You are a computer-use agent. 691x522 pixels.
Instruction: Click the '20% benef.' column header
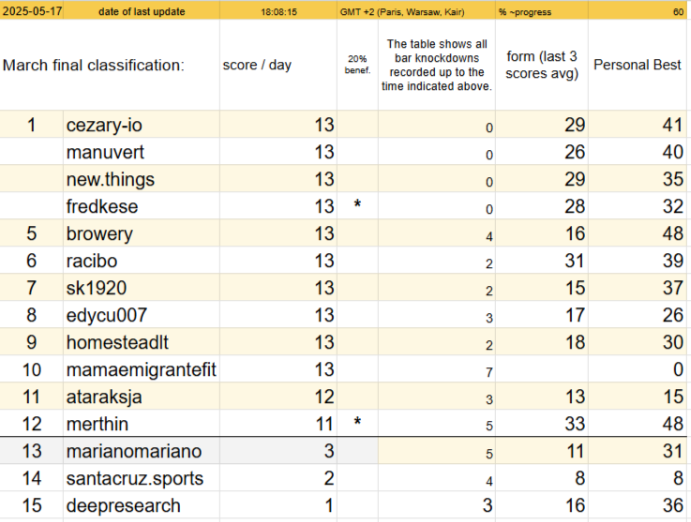357,65
